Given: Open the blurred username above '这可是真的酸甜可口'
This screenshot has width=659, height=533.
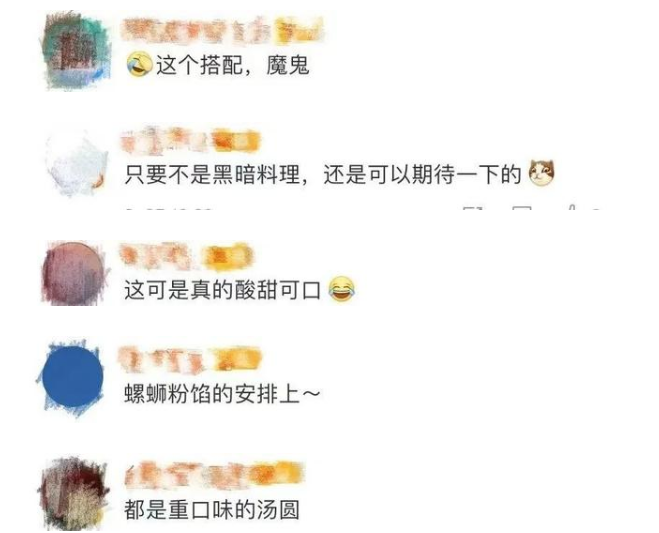Looking at the screenshot, I should (187, 256).
